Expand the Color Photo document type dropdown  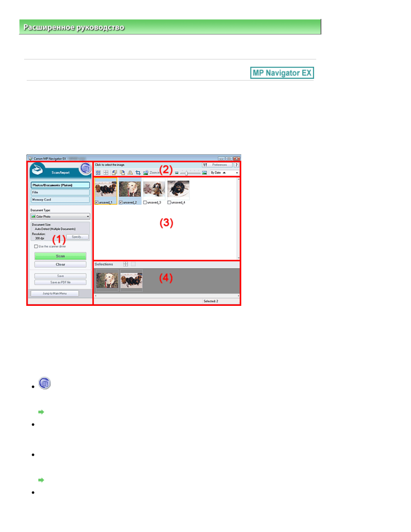tap(60, 216)
